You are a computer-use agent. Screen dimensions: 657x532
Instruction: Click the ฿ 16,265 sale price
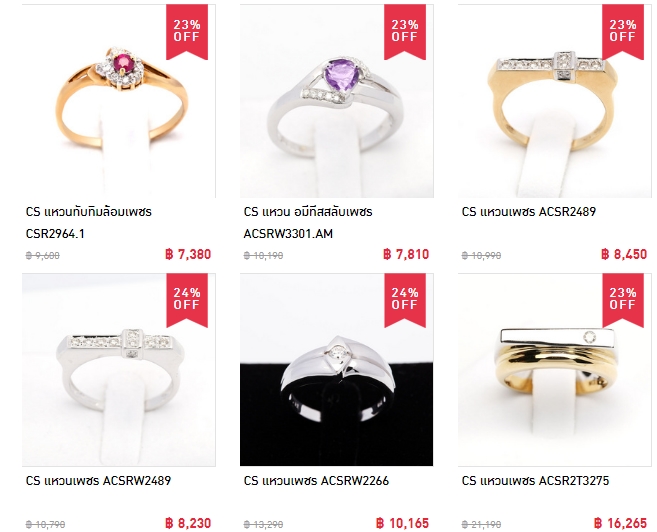tap(621, 523)
